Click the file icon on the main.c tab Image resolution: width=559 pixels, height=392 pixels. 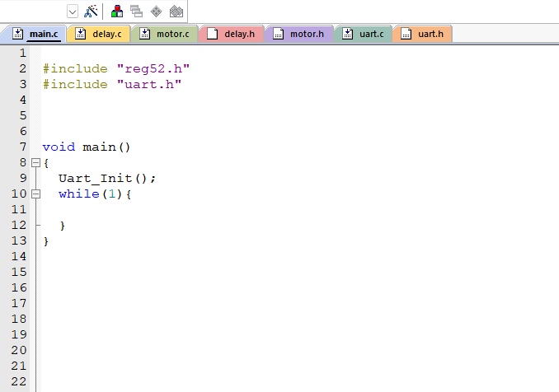click(x=17, y=34)
